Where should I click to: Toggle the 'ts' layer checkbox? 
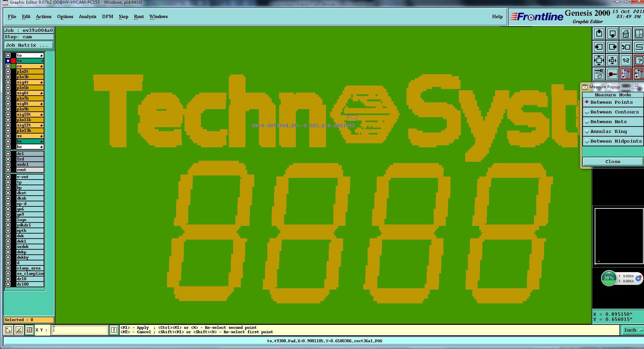[x=8, y=61]
